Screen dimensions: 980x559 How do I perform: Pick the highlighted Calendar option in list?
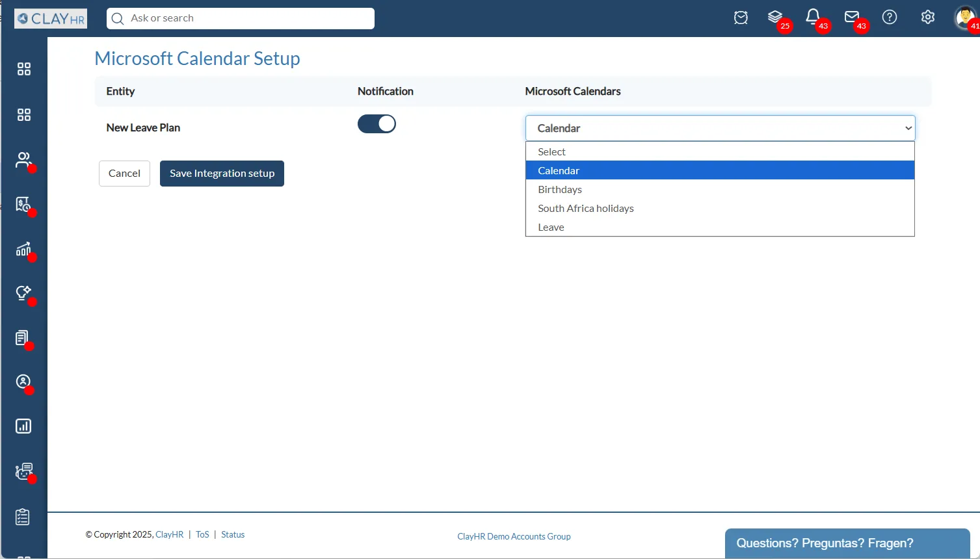coord(720,170)
